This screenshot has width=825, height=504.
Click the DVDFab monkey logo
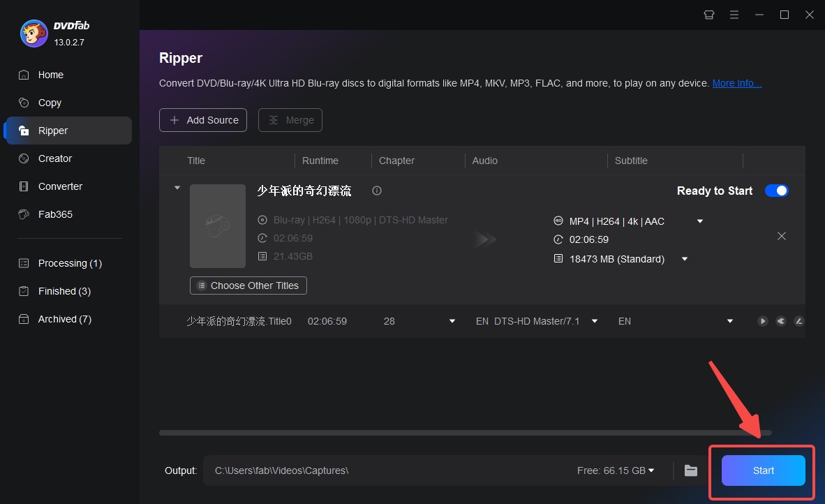pos(34,34)
